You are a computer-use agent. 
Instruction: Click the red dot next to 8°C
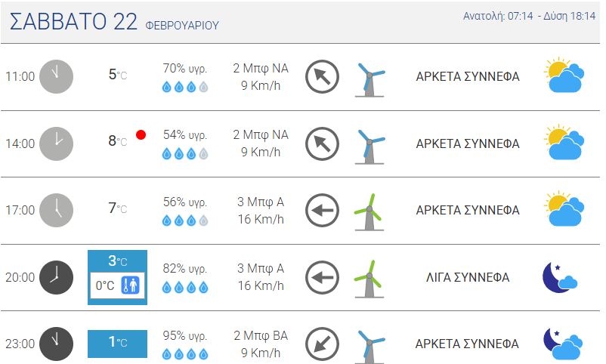click(x=141, y=135)
